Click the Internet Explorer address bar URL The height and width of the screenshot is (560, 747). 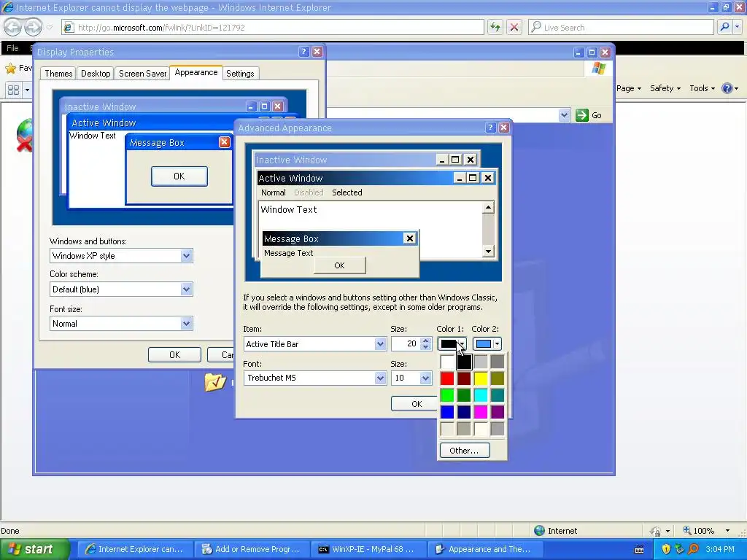[273, 27]
